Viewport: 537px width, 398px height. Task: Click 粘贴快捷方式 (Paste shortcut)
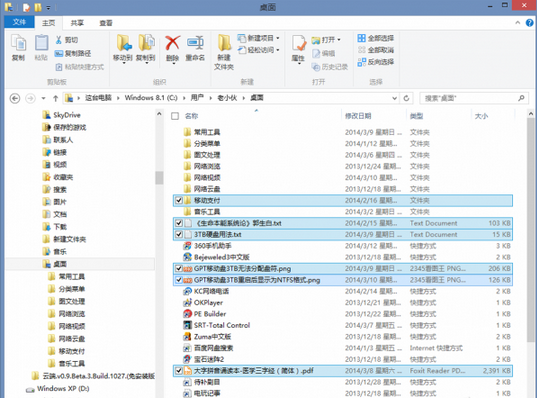coord(79,67)
